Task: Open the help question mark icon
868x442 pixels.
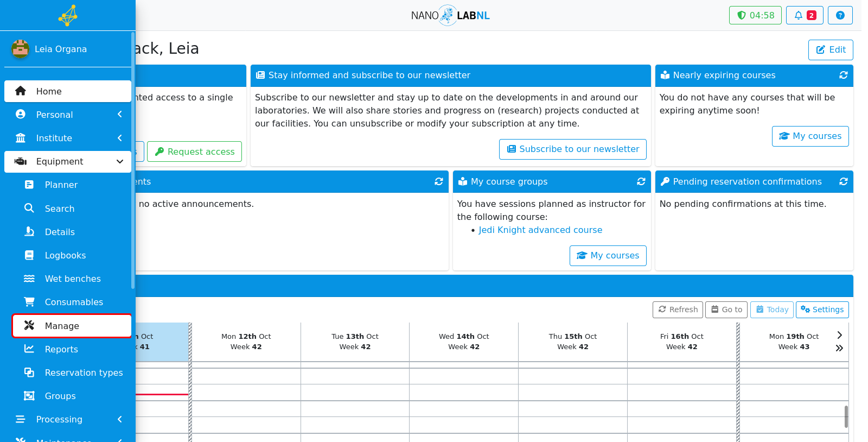Action: pyautogui.click(x=840, y=15)
